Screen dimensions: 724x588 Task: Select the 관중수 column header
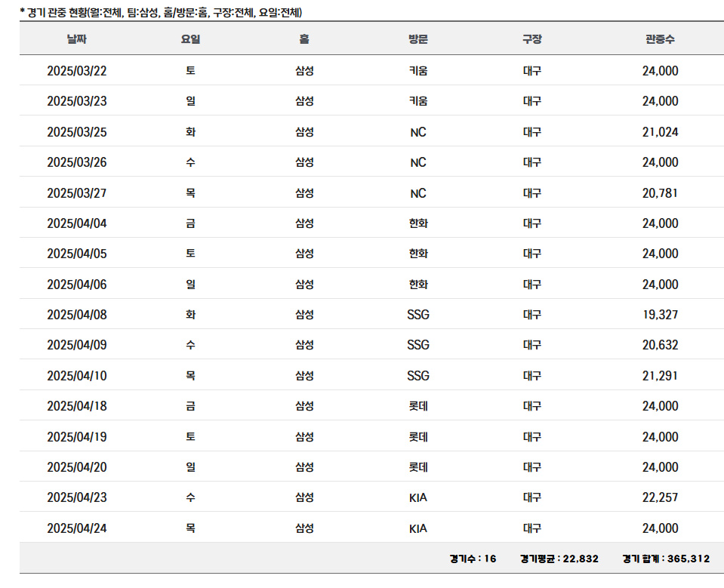tap(660, 39)
